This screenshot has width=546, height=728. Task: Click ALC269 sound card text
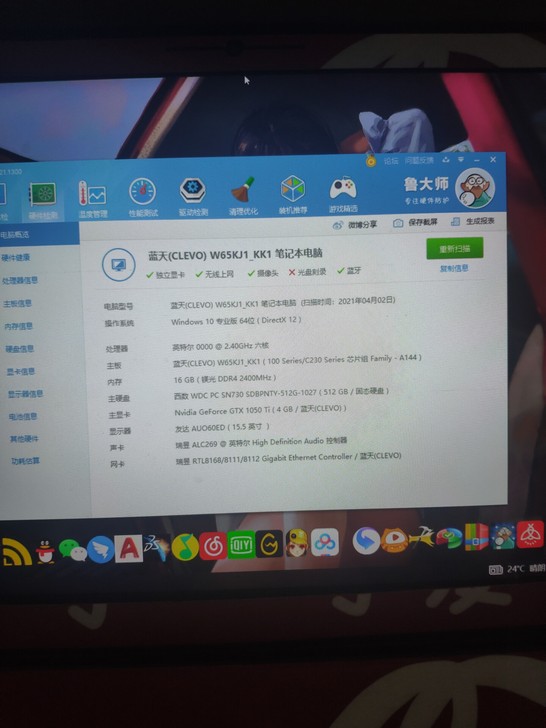point(261,442)
